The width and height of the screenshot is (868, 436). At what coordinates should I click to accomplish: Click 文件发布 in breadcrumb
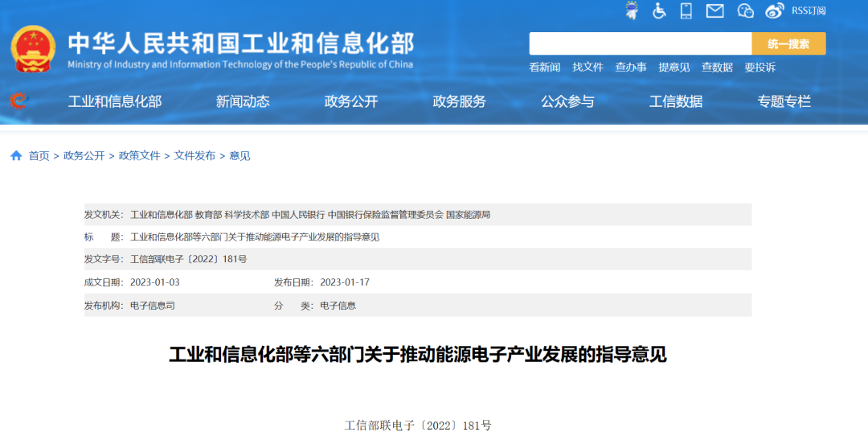pos(194,156)
